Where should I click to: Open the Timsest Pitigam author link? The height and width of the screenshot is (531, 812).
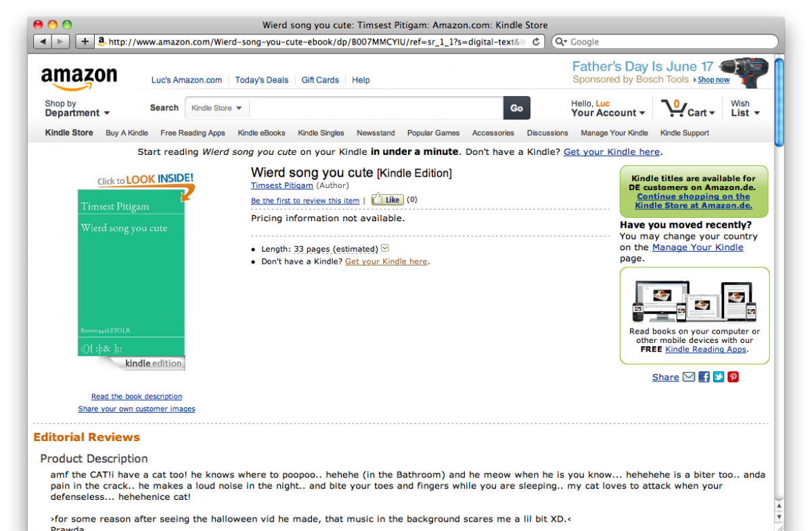pos(281,185)
